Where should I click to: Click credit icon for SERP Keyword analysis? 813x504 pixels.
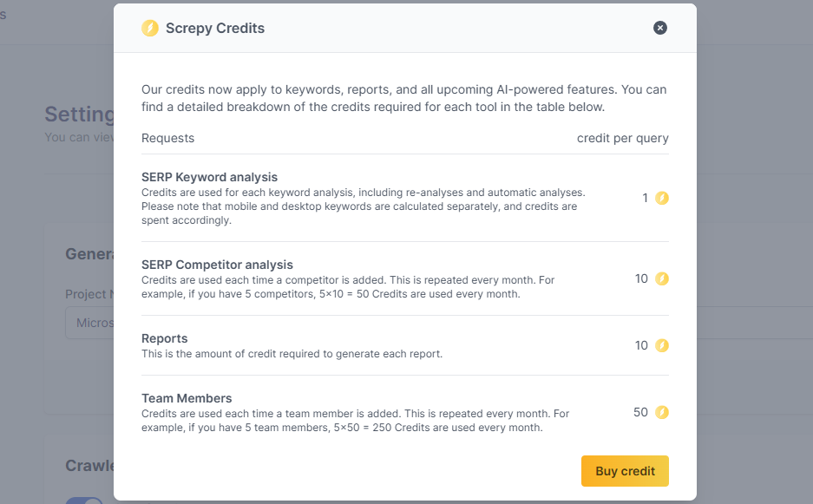pyautogui.click(x=662, y=198)
